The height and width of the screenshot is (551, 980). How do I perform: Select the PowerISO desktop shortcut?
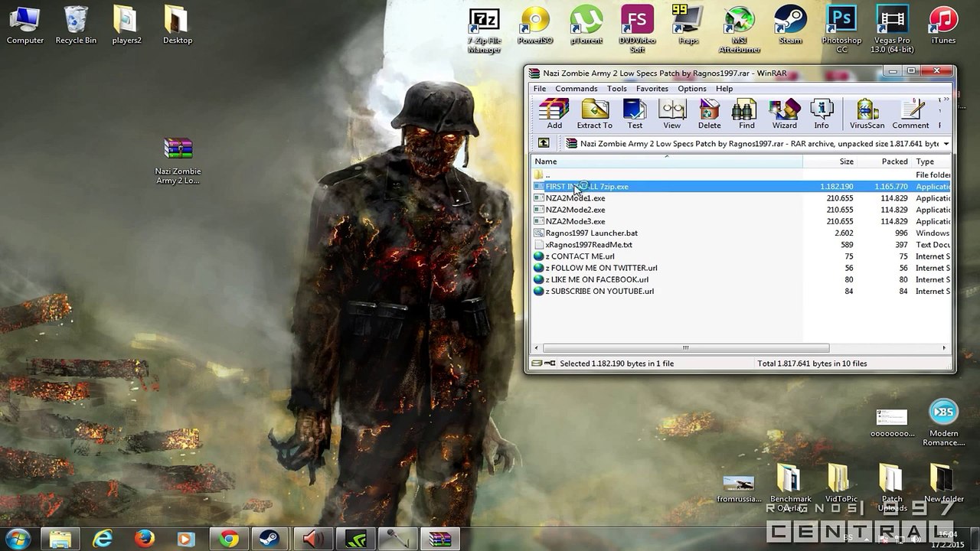[535, 25]
